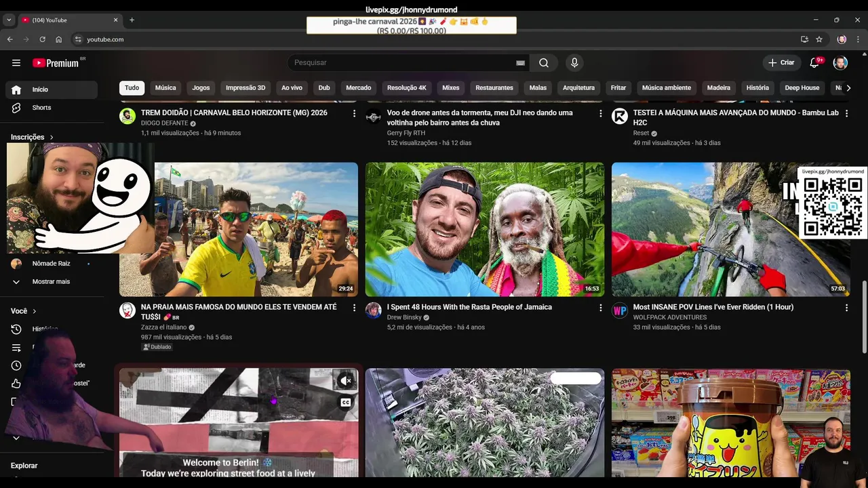The height and width of the screenshot is (488, 868).
Task: Play Rasta People Jamaica video thumbnail
Action: pos(485,229)
